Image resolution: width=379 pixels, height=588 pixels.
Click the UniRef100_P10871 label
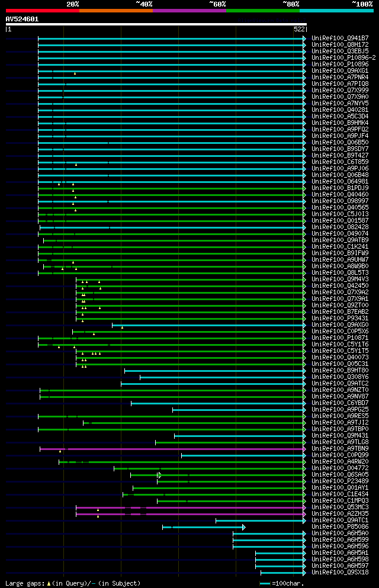[x=340, y=338]
